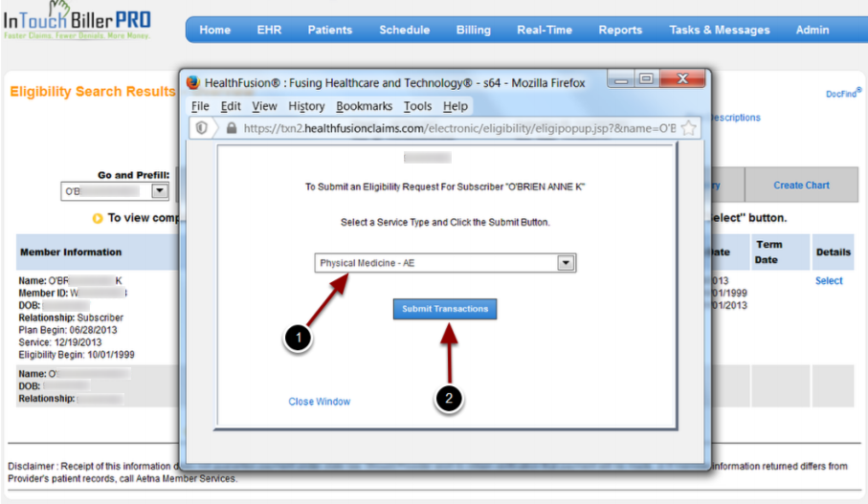Open the Go and Prefill dropdown arrow
868x504 pixels.
160,191
